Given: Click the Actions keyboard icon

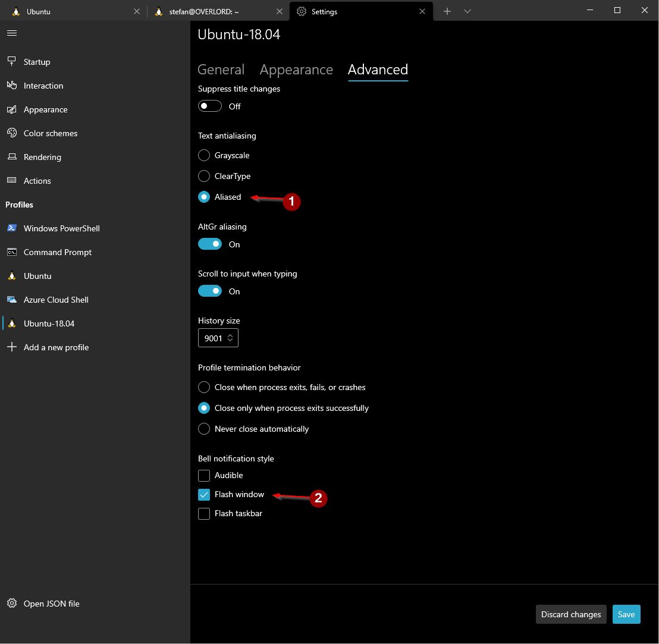Looking at the screenshot, I should 12,180.
